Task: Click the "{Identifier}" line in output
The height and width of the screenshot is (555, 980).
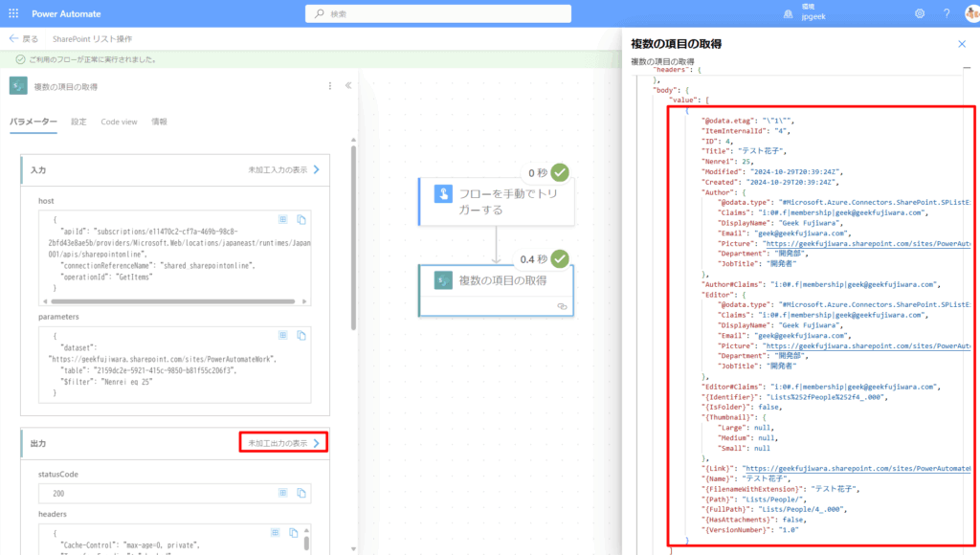Action: coord(794,397)
